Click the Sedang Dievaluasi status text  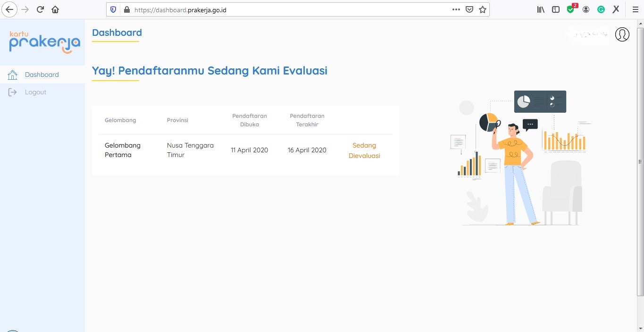pyautogui.click(x=364, y=150)
